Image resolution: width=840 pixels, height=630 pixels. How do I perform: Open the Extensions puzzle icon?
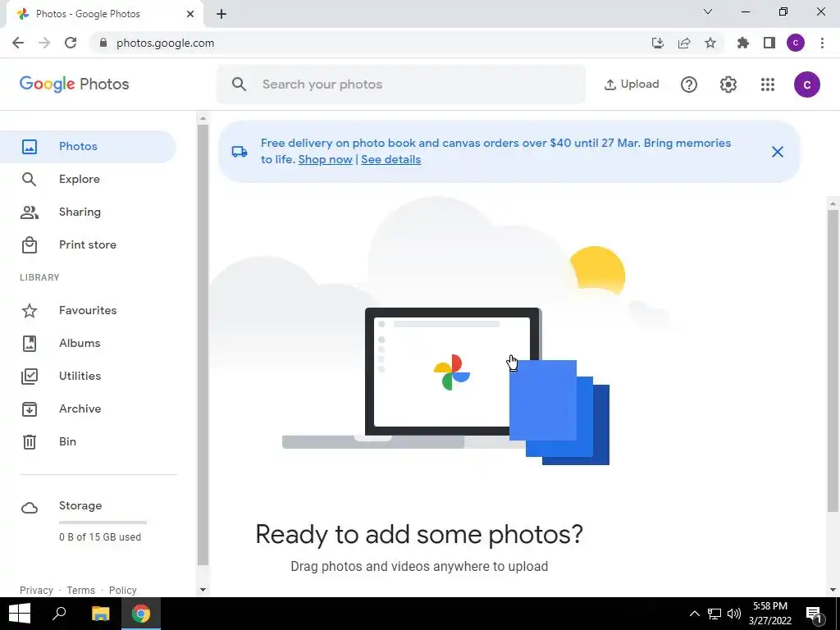[x=743, y=43]
